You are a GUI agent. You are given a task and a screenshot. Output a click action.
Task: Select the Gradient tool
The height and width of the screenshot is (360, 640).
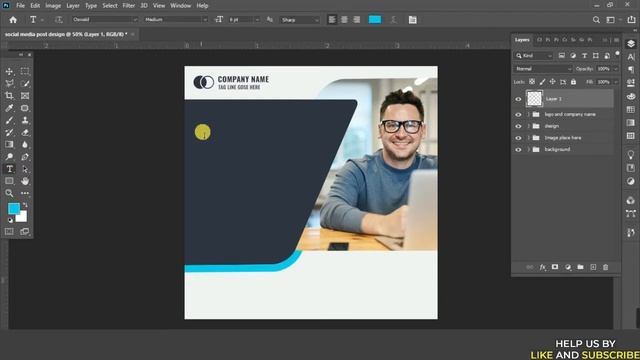tap(9, 144)
